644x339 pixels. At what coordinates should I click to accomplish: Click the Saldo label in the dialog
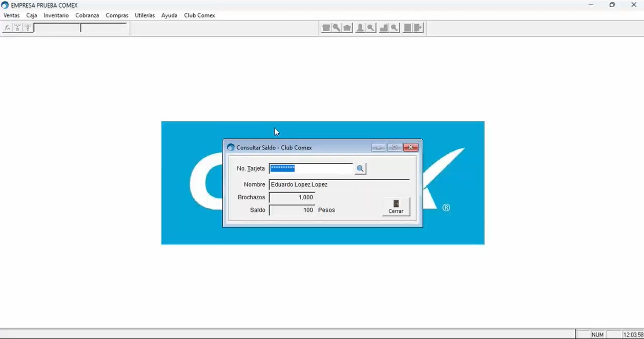[x=258, y=210]
